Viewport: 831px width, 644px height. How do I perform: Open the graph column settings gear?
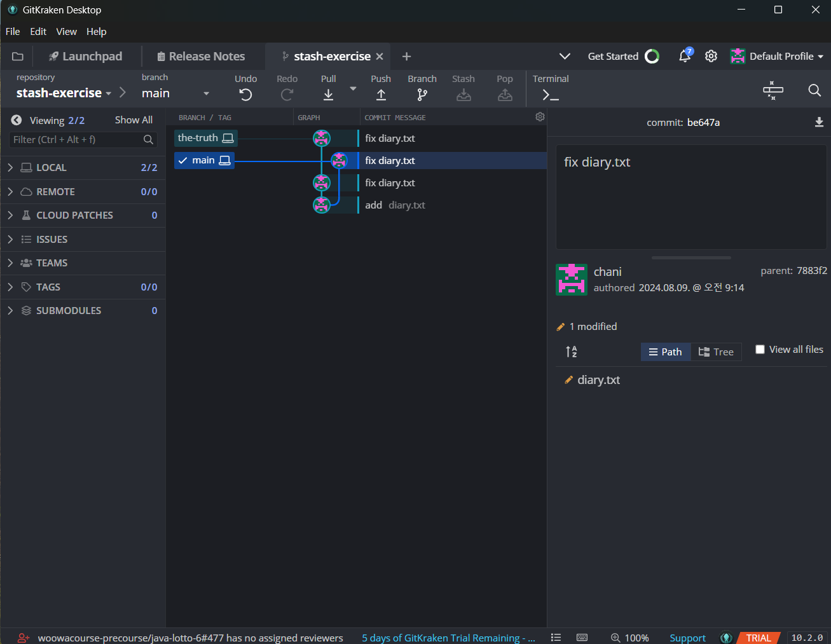click(x=540, y=116)
